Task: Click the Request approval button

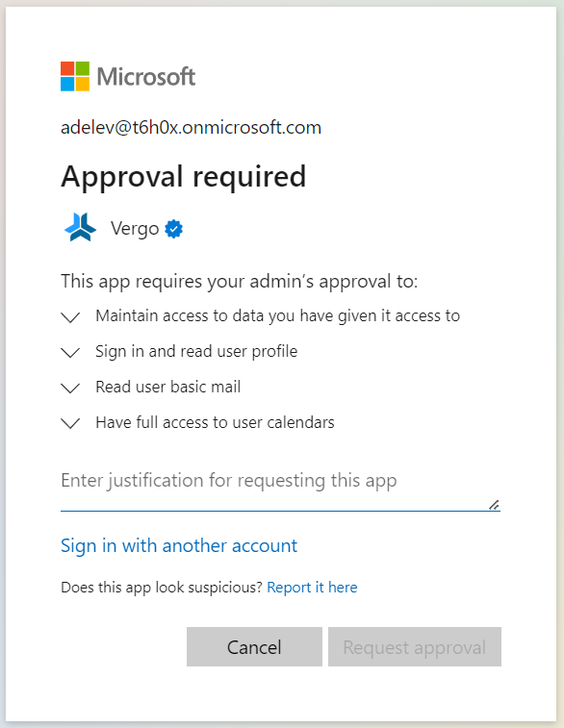Action: click(x=415, y=647)
